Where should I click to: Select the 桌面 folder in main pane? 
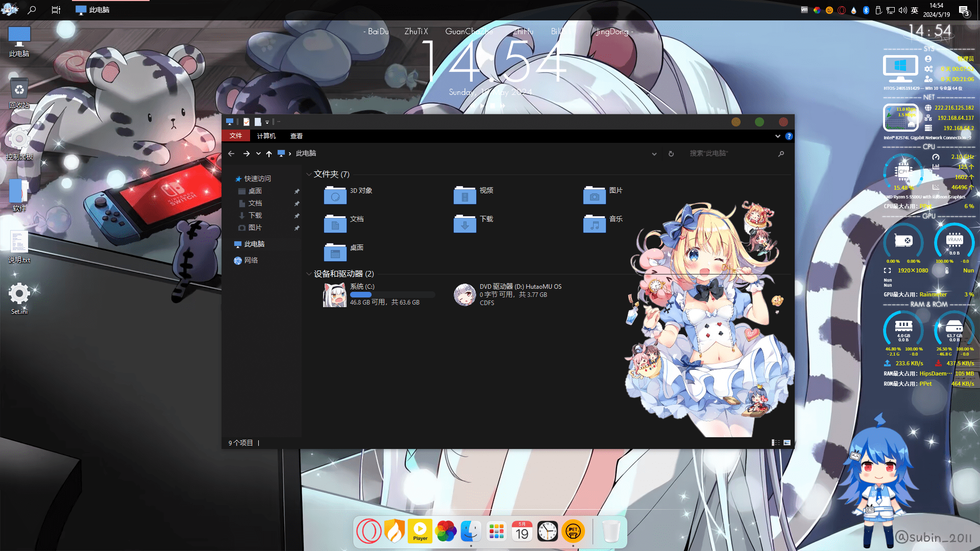tap(344, 251)
